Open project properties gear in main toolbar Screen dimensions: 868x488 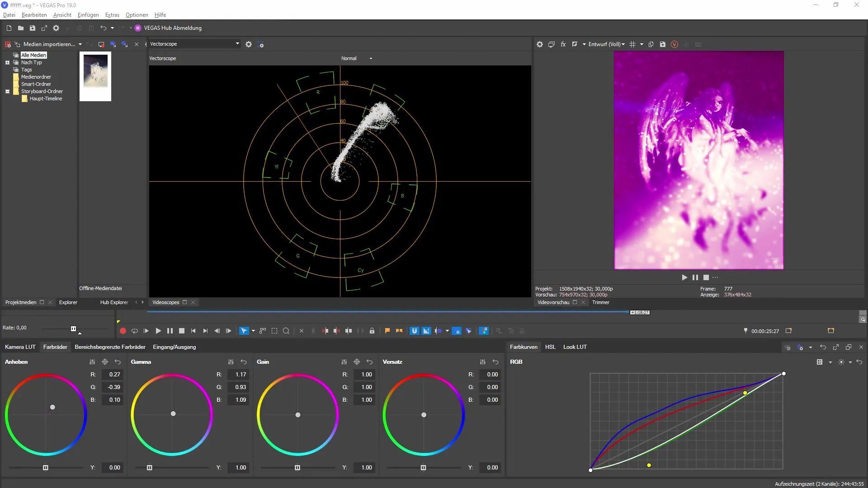(x=56, y=28)
